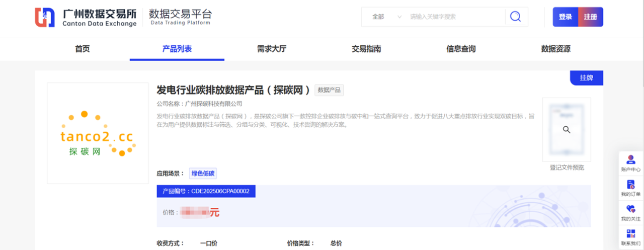Open 我的订单 sidebar icon
Viewport: 644px width, 250px height.
click(630, 188)
